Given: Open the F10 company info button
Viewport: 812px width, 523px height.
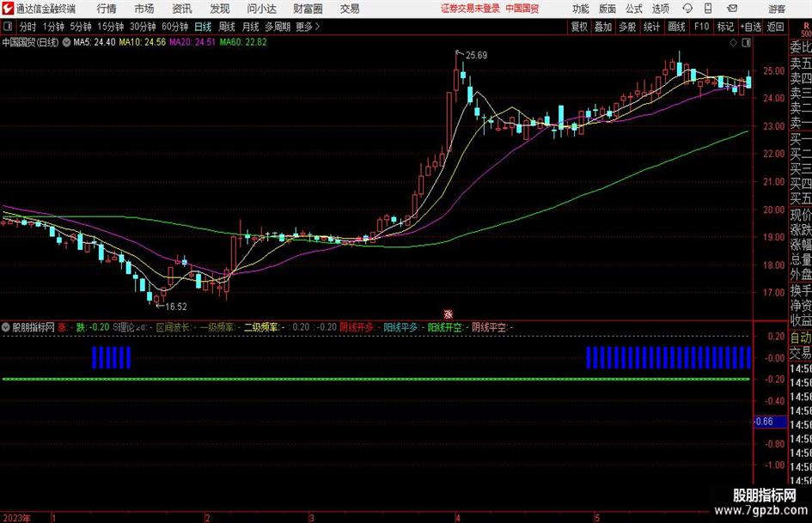Looking at the screenshot, I should (x=701, y=27).
